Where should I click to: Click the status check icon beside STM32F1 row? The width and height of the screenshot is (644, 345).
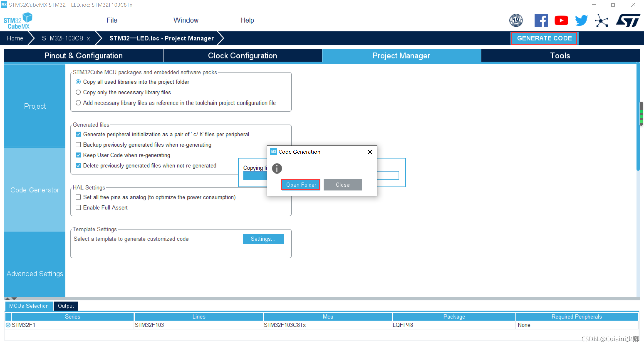pyautogui.click(x=8, y=325)
